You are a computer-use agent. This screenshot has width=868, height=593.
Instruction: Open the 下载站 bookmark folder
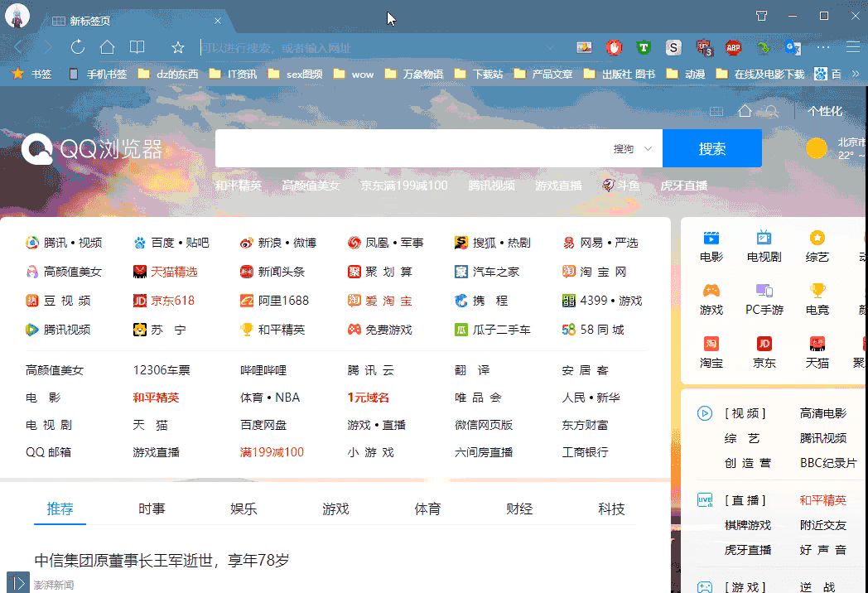click(x=479, y=74)
